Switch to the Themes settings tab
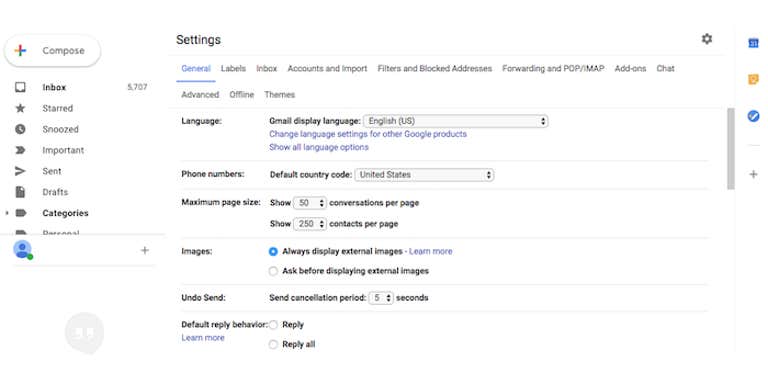Image resolution: width=768 pixels, height=384 pixels. 280,95
